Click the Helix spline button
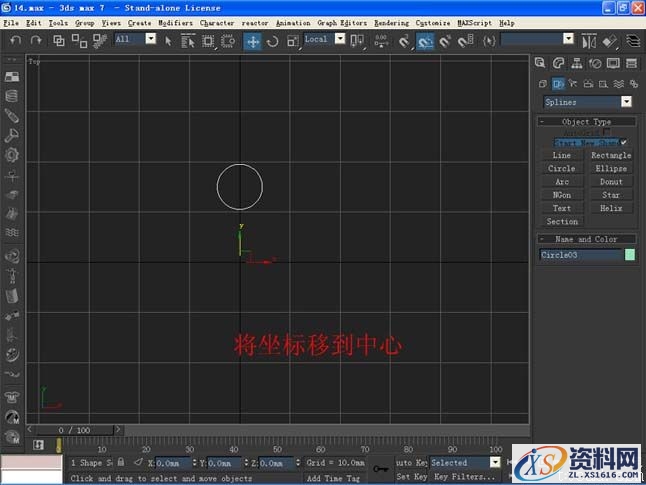Screen dimensions: 646x485 click(x=611, y=208)
